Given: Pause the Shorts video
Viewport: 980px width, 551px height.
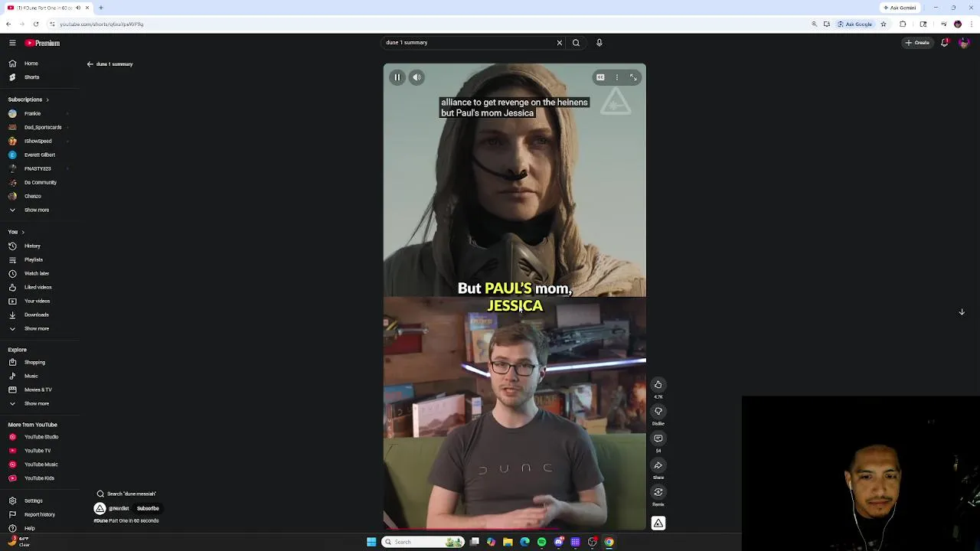Looking at the screenshot, I should (397, 77).
